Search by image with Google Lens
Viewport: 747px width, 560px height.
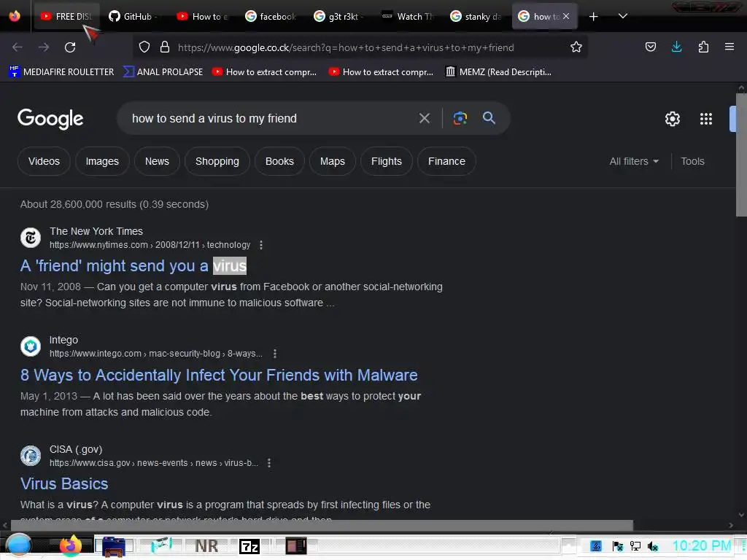[460, 118]
